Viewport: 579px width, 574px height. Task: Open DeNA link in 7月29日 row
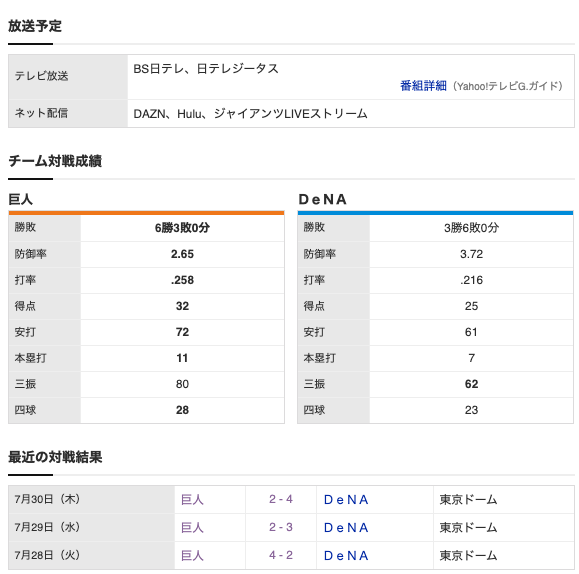pos(346,527)
